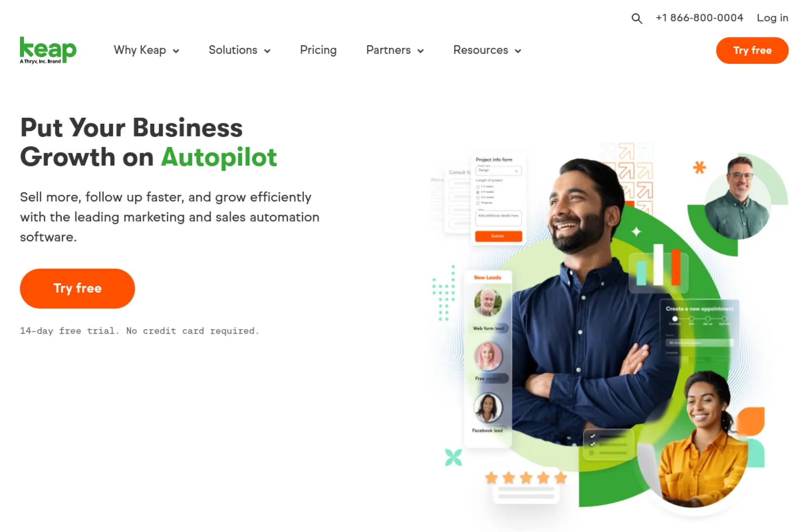Screen dimensions: 798x532
Task: Click the checklist card graphic
Action: pos(608,444)
